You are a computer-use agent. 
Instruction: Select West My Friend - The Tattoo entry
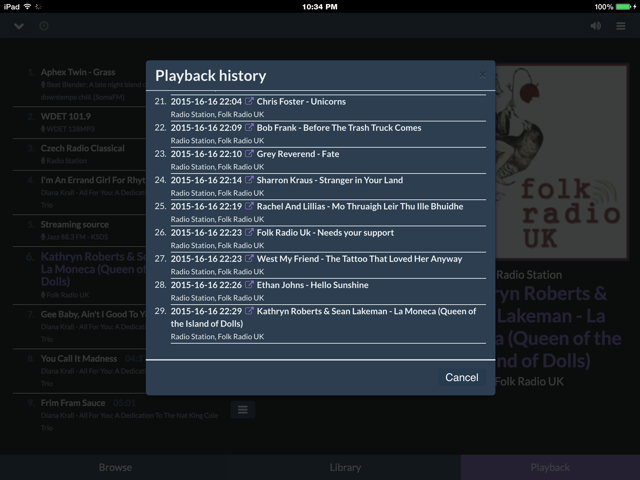tap(359, 259)
